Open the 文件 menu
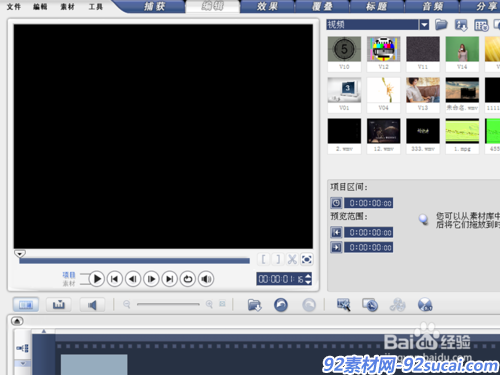 coord(14,7)
